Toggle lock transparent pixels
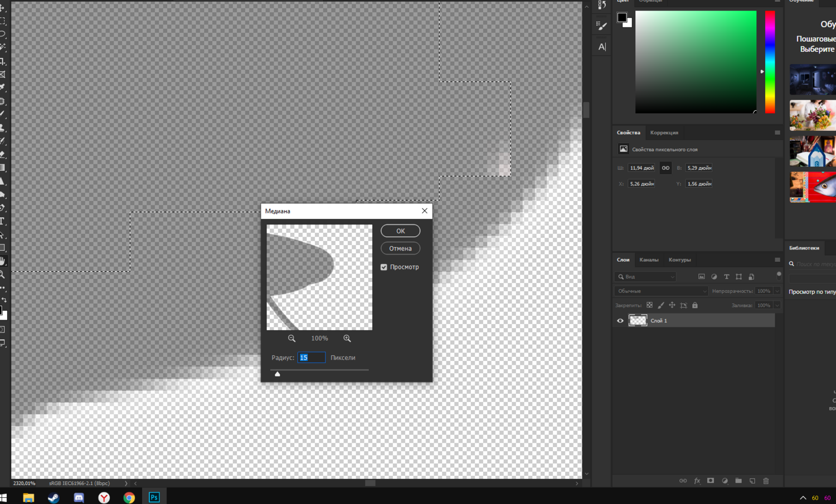 coord(649,305)
